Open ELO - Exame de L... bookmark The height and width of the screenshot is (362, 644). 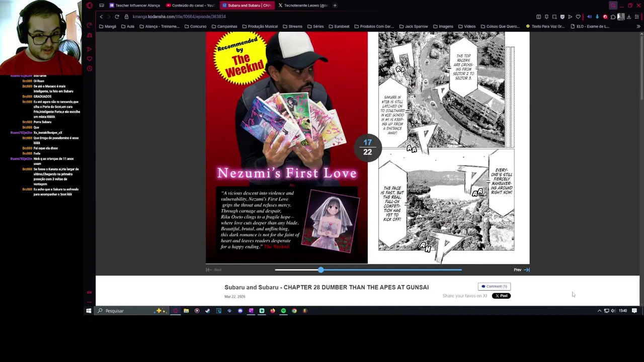591,27
